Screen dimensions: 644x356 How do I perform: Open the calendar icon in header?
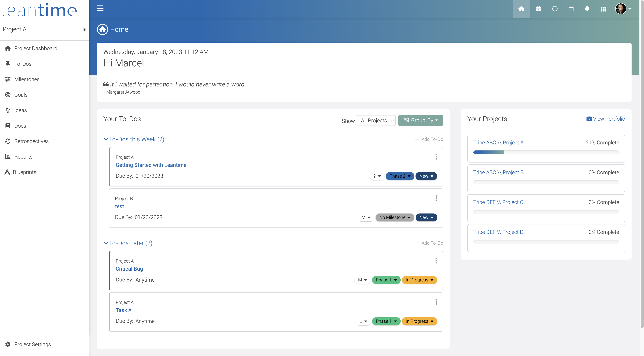[x=571, y=9]
